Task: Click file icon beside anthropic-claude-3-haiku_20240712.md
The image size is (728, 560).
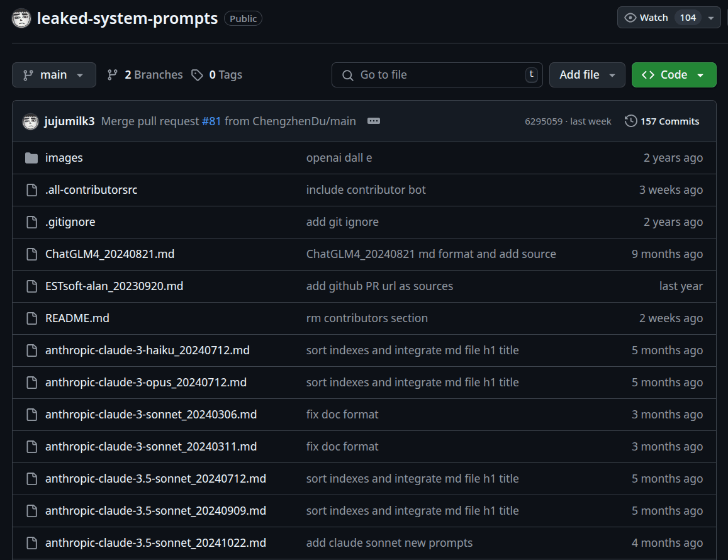Action: [31, 350]
